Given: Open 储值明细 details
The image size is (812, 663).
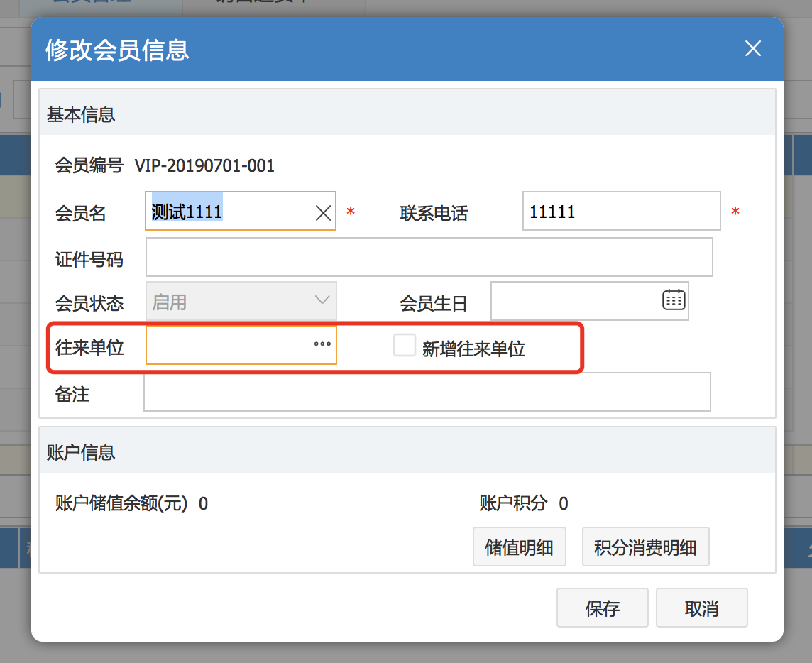Looking at the screenshot, I should (x=520, y=547).
